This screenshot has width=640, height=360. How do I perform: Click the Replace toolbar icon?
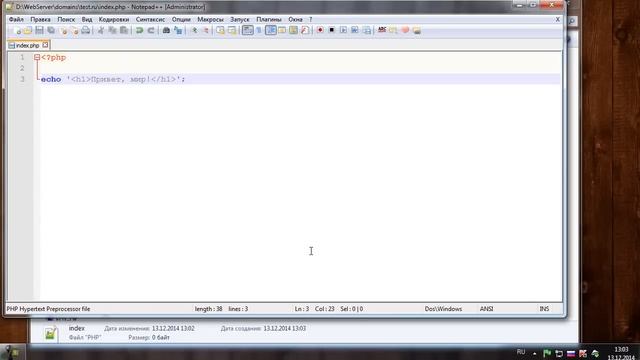[x=178, y=31]
